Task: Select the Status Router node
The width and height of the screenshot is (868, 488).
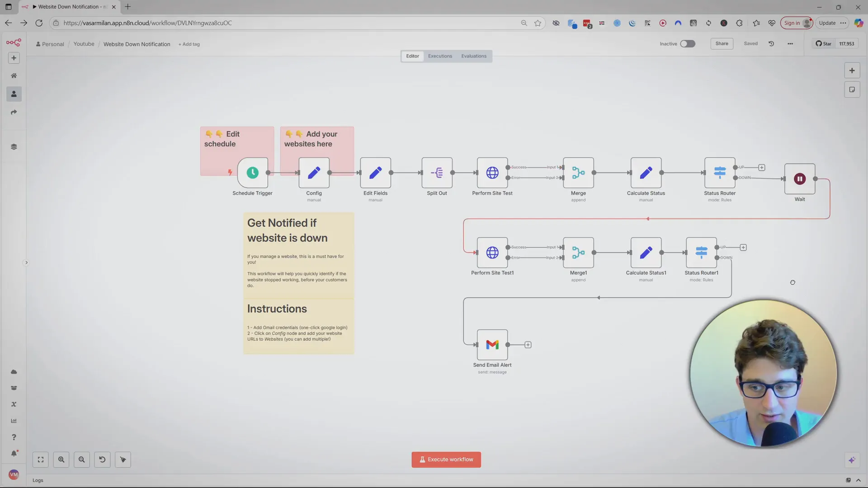Action: pos(720,173)
